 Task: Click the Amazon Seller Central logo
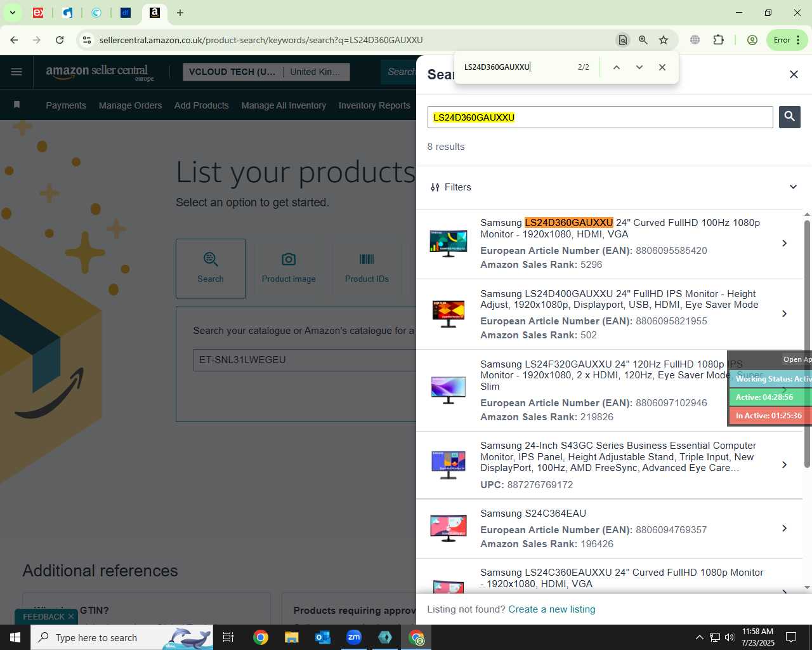[100, 72]
